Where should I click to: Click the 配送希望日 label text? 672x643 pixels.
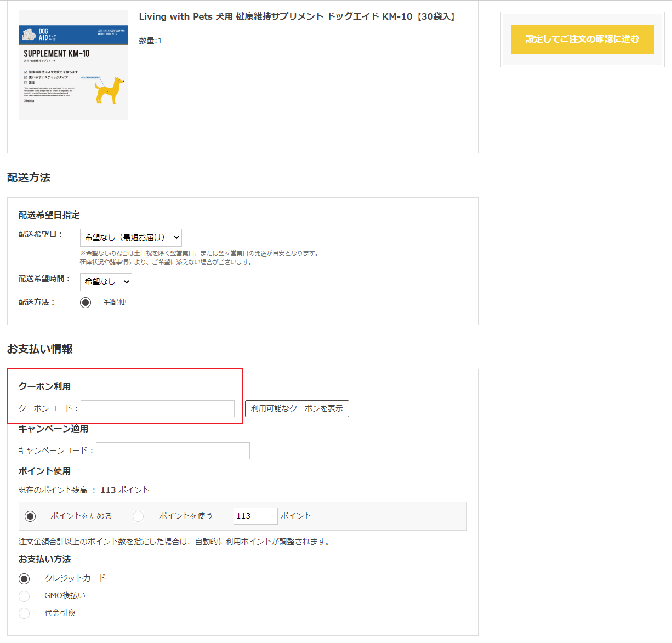[x=38, y=235]
